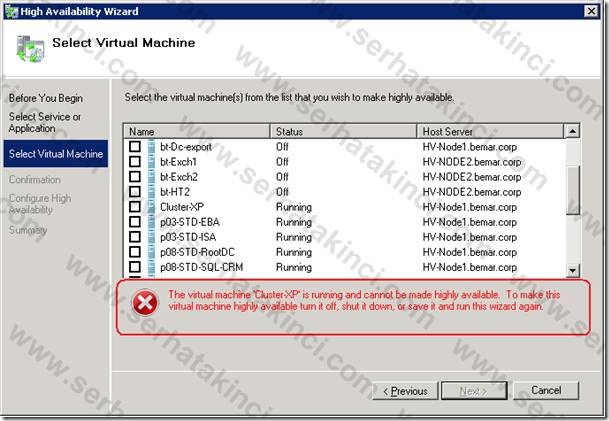Click the p03-STD-ISA VM icon

point(151,237)
